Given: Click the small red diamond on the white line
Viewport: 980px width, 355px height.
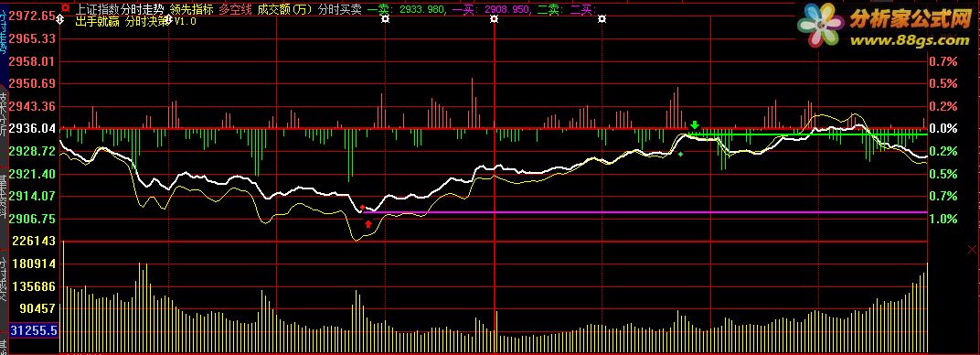Looking at the screenshot, I should 362,207.
